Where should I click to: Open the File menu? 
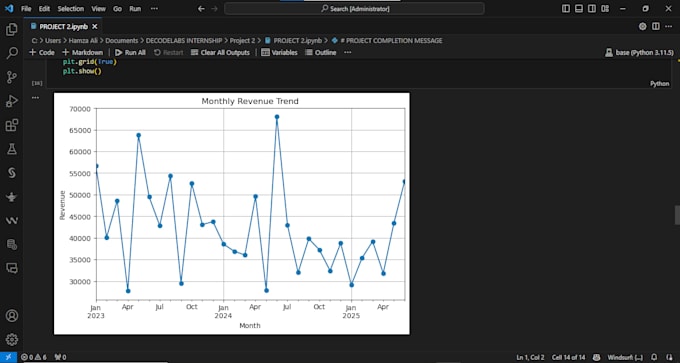(x=26, y=9)
